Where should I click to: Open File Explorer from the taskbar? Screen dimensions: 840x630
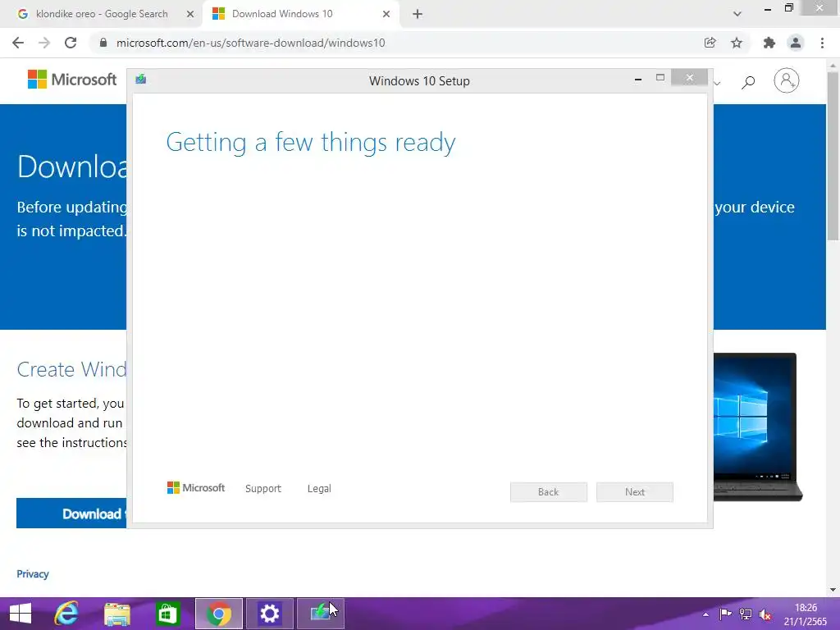(x=116, y=614)
